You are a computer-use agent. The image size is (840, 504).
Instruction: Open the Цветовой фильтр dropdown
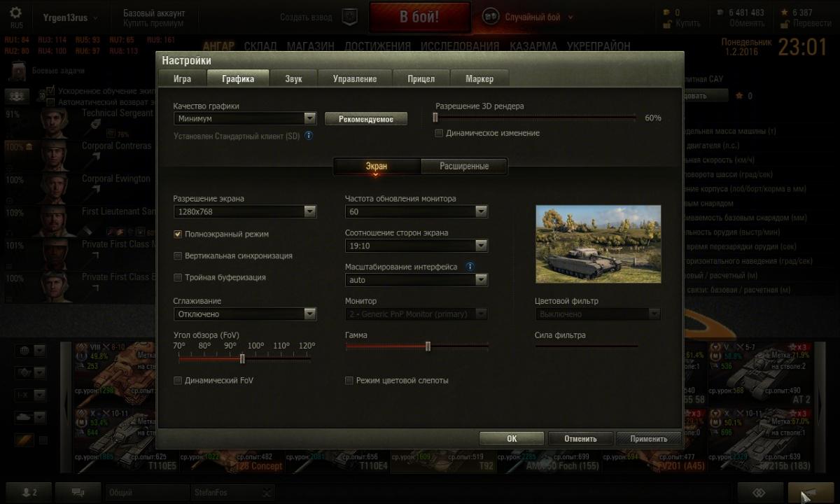coord(598,314)
